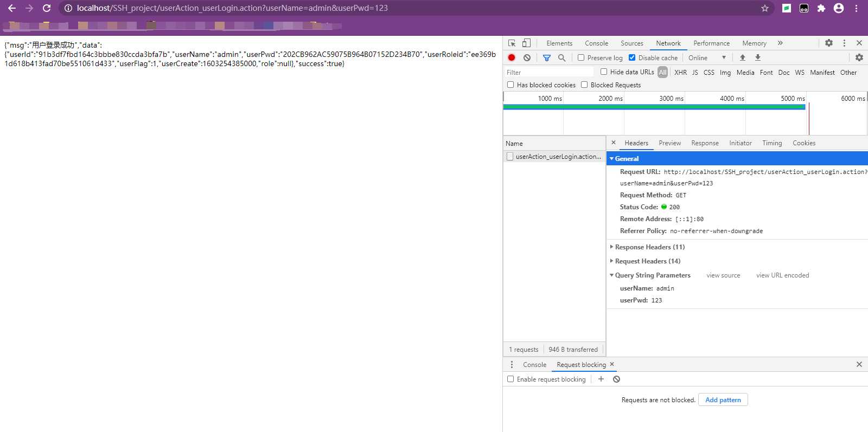Open the Memory tab
The image size is (868, 432).
point(754,43)
